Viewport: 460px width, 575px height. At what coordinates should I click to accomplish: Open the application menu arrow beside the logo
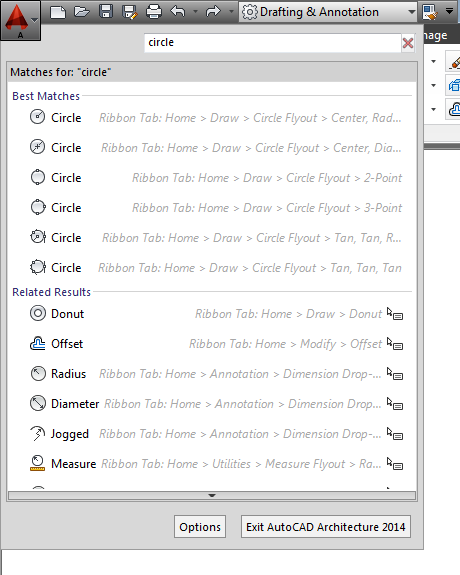point(34,20)
